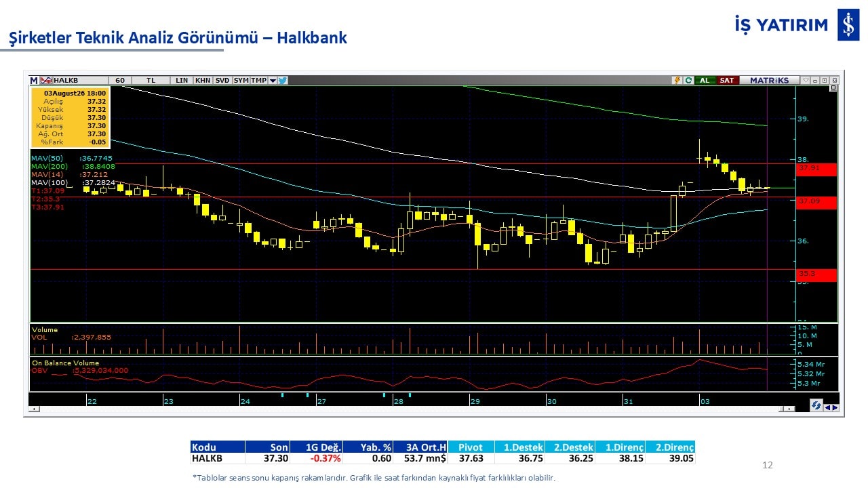
Task: Click the 53.7 mn$ volume cell
Action: pyautogui.click(x=420, y=459)
